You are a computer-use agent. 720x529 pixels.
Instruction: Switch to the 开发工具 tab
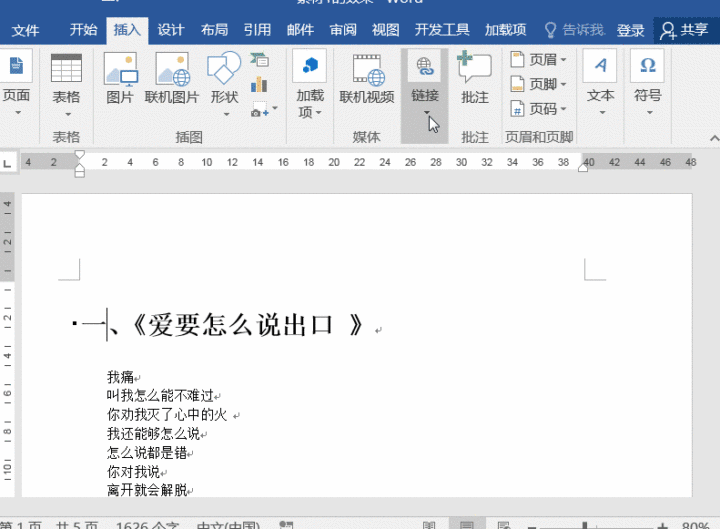click(442, 30)
